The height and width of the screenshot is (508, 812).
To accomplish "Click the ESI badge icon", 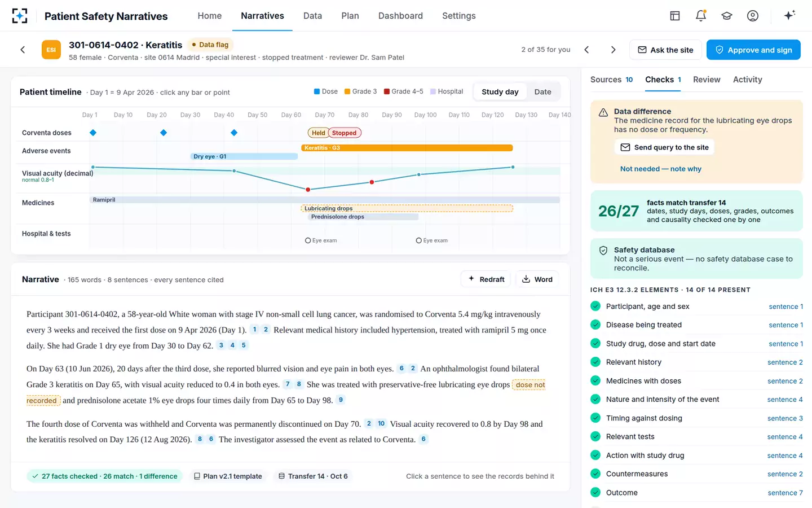I will (51, 50).
